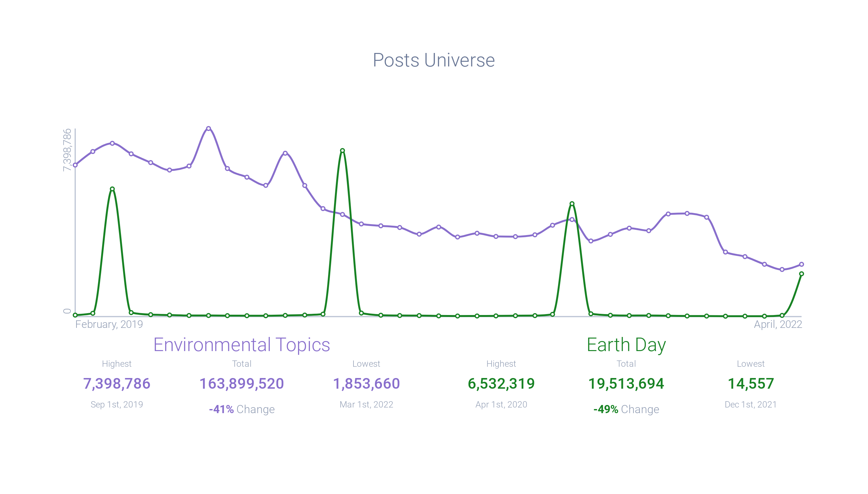Click the February, 2019 axis start label
The image size is (868, 494).
pyautogui.click(x=109, y=324)
